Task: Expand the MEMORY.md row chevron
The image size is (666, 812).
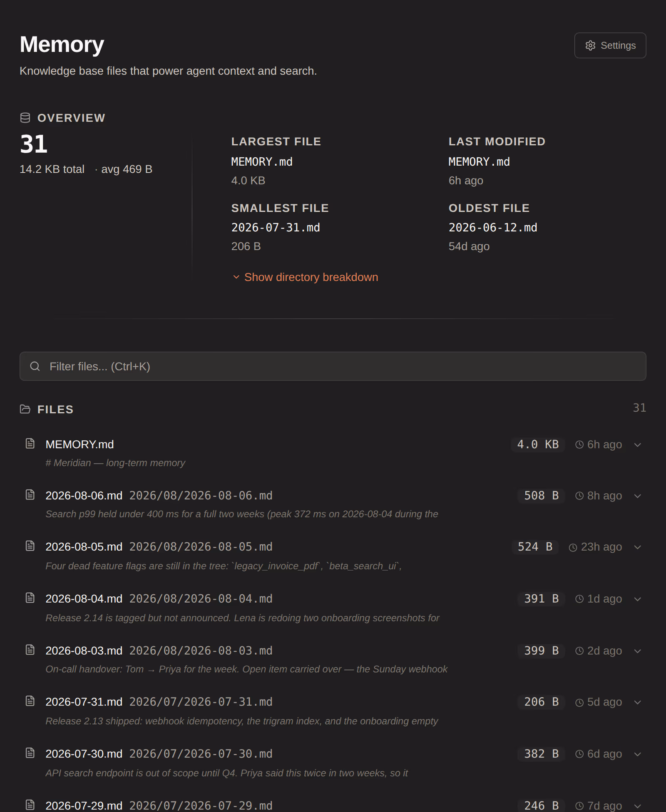Action: (637, 445)
